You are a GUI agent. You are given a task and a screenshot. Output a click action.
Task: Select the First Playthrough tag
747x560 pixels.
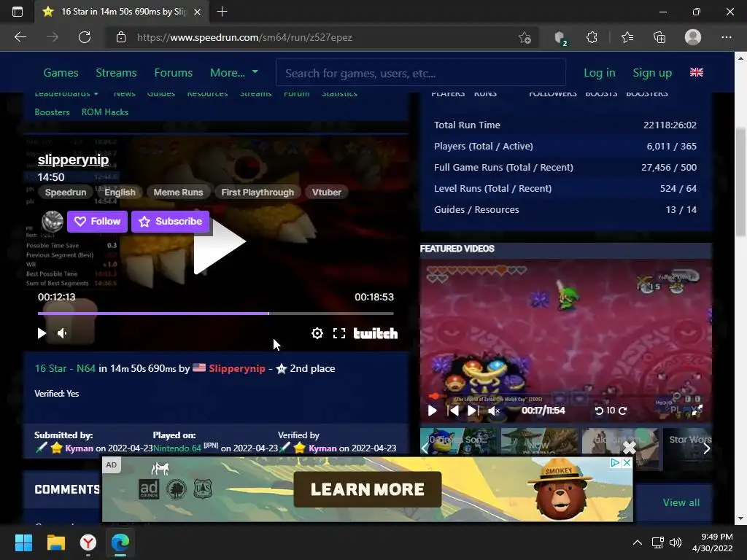tap(258, 192)
